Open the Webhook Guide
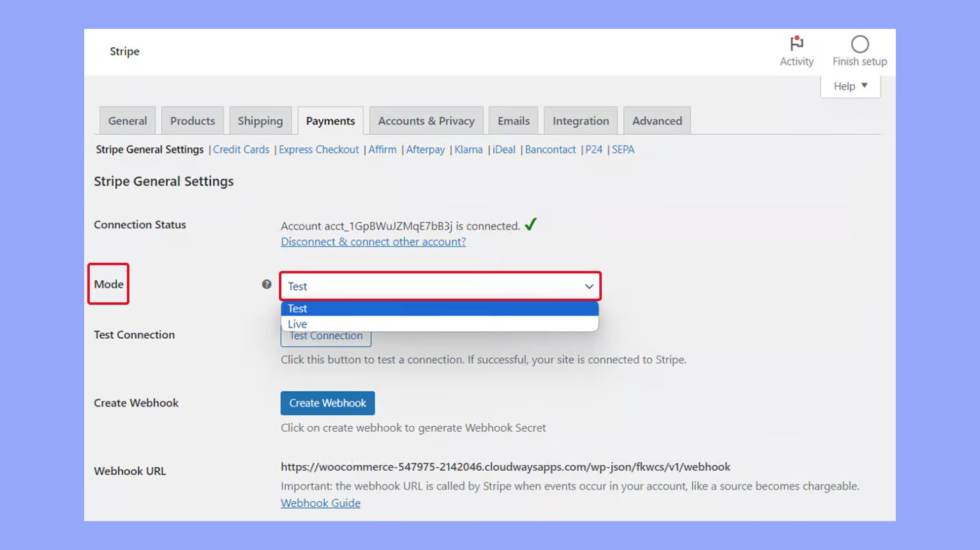Screen dimensions: 980x550 pyautogui.click(x=320, y=503)
